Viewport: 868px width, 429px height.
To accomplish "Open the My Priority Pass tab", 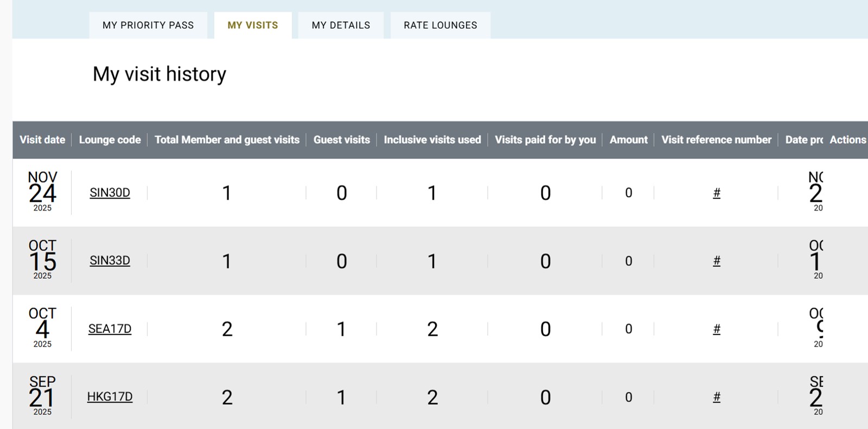I will (x=148, y=25).
